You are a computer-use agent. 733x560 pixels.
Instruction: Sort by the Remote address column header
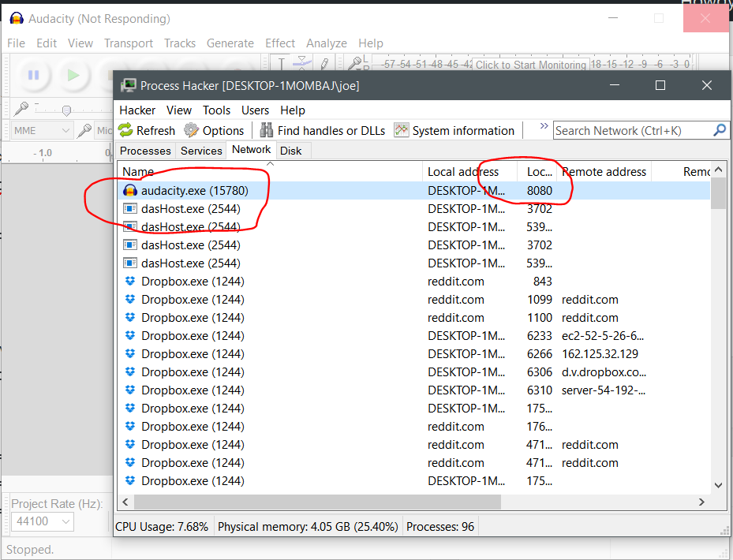point(604,172)
